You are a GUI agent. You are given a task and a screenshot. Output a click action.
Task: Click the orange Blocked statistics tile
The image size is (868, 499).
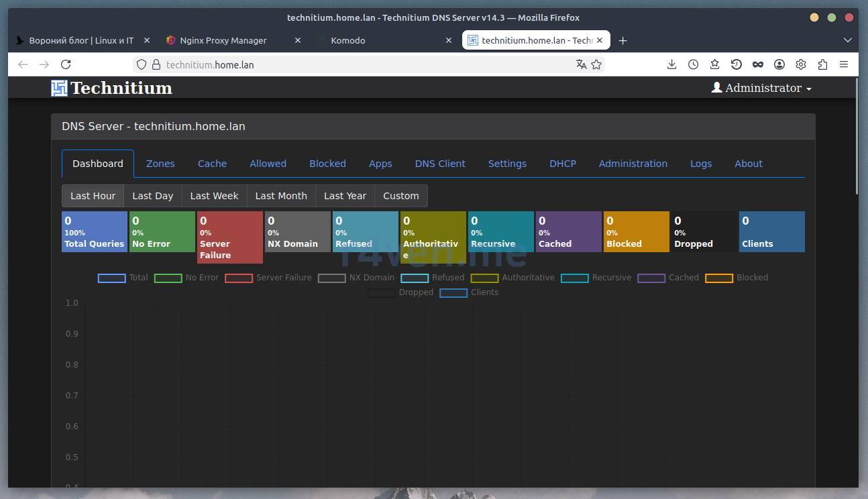(636, 232)
